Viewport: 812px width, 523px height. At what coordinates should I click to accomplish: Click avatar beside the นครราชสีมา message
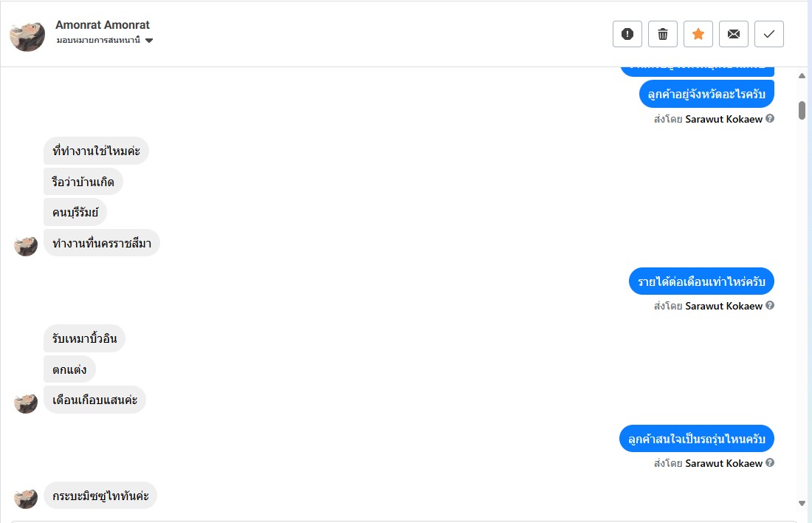26,245
